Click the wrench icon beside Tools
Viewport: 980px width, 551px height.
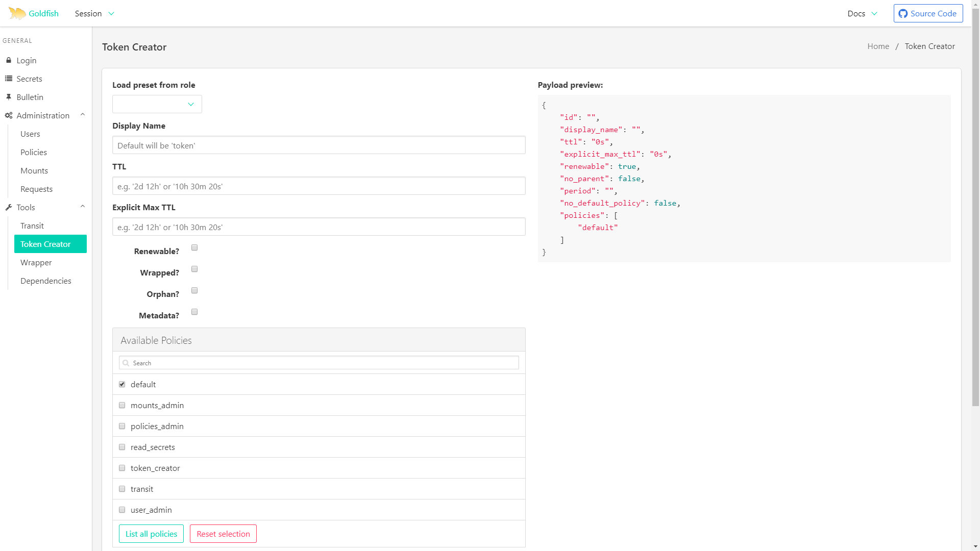(x=9, y=207)
